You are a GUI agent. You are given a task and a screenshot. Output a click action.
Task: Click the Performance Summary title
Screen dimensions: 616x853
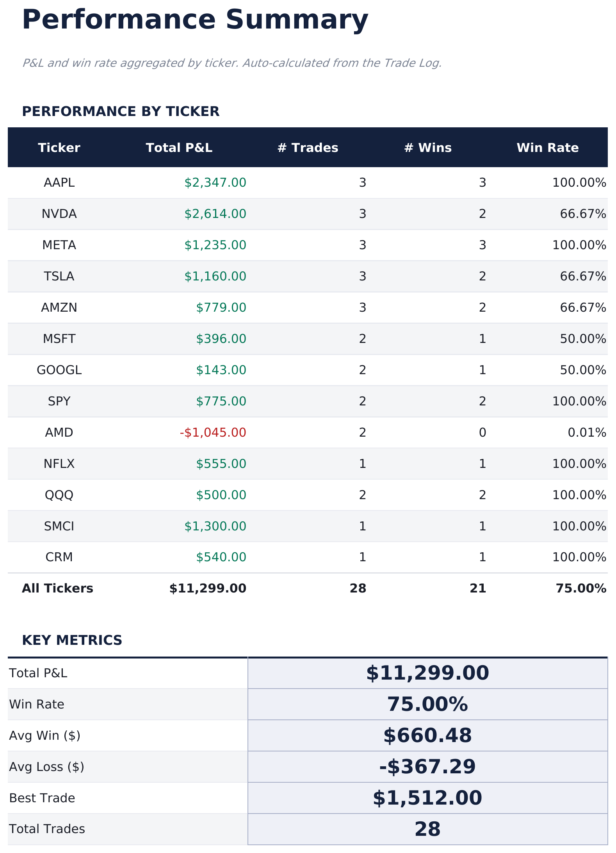(195, 20)
